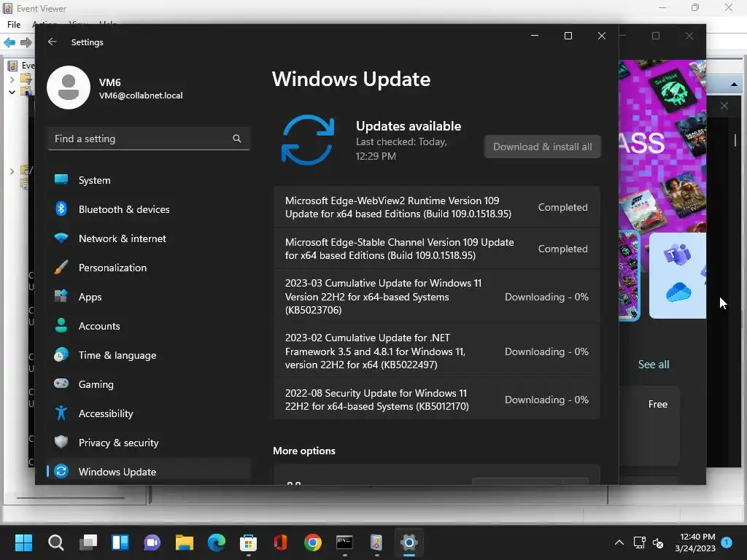Image resolution: width=747 pixels, height=560 pixels.
Task: Click the VM6 user profile avatar
Action: point(69,87)
